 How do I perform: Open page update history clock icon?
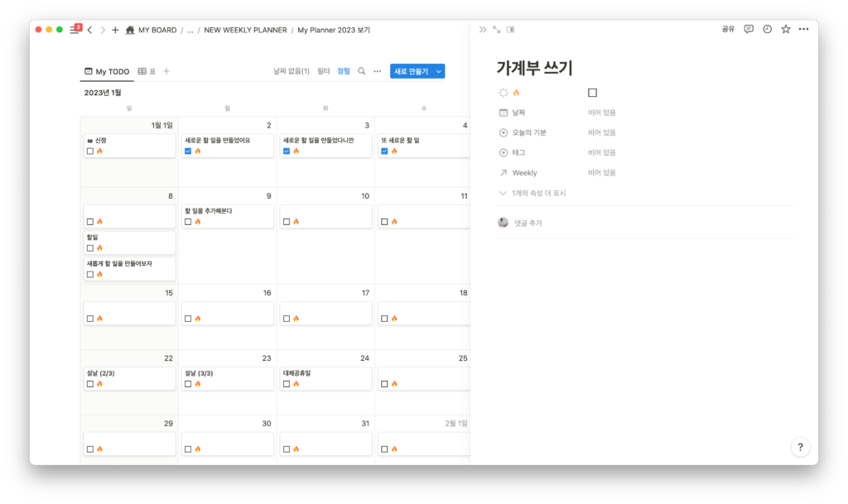coord(767,29)
